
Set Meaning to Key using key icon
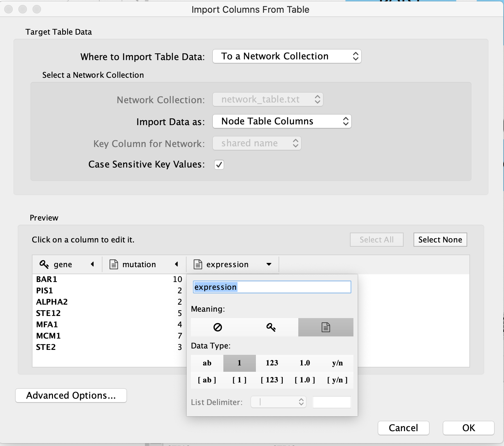click(x=271, y=327)
